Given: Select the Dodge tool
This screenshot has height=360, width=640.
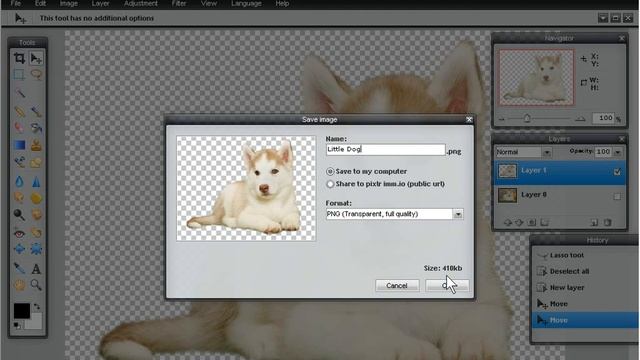Looking at the screenshot, I should coord(19,214).
